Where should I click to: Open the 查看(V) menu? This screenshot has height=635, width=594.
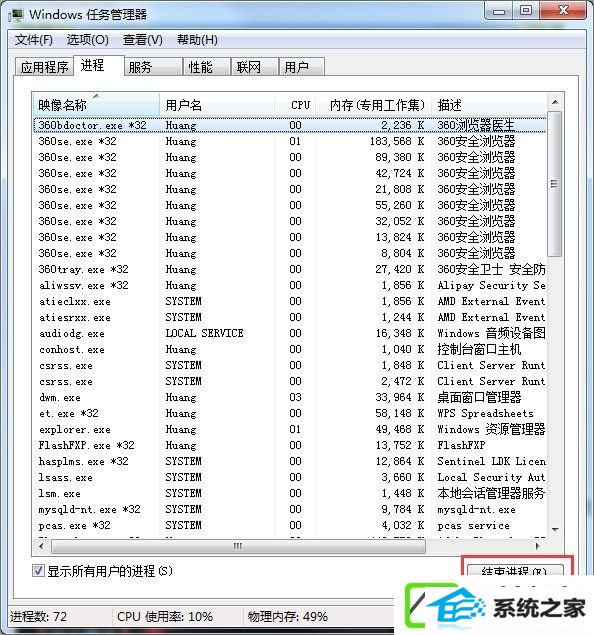click(x=143, y=40)
